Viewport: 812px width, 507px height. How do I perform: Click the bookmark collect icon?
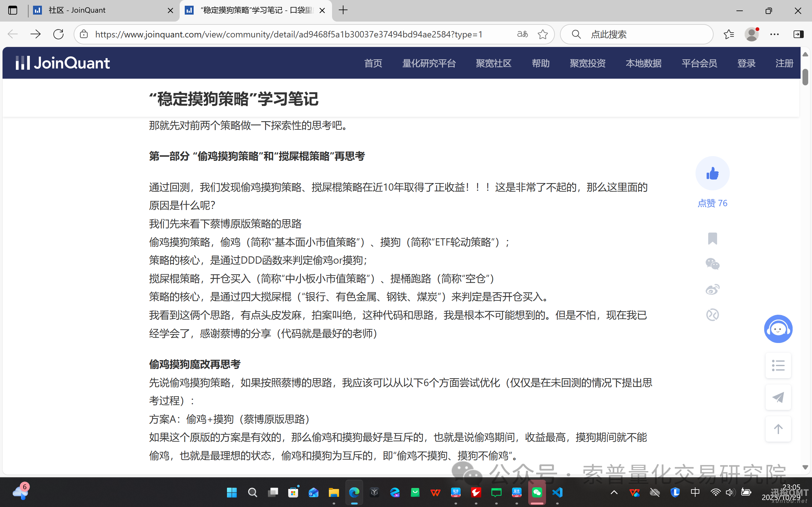(712, 239)
